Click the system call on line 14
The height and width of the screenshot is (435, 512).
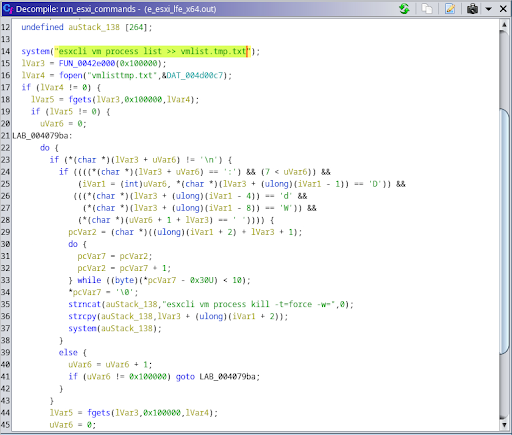point(36,51)
